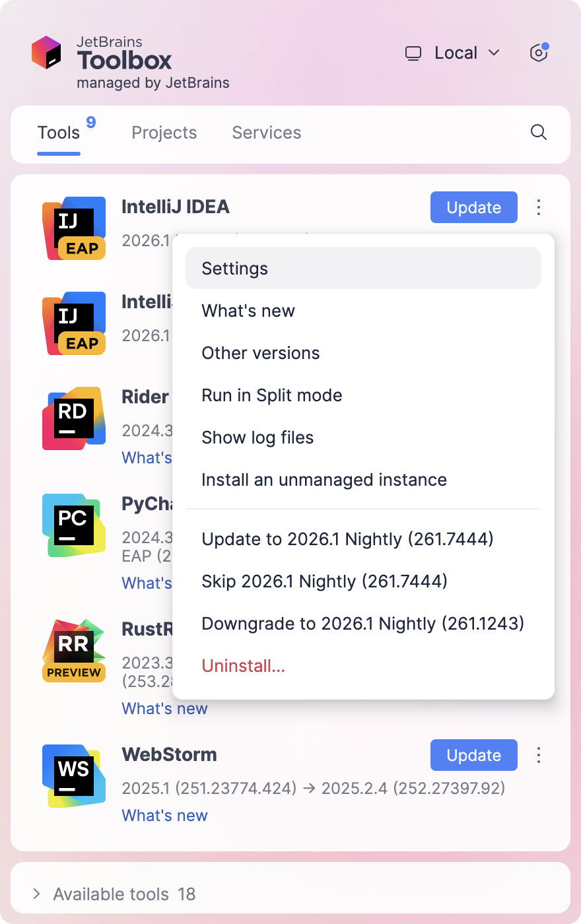Image resolution: width=581 pixels, height=924 pixels.
Task: Click the JetBrains Toolbox hexagon logo
Action: [45, 53]
